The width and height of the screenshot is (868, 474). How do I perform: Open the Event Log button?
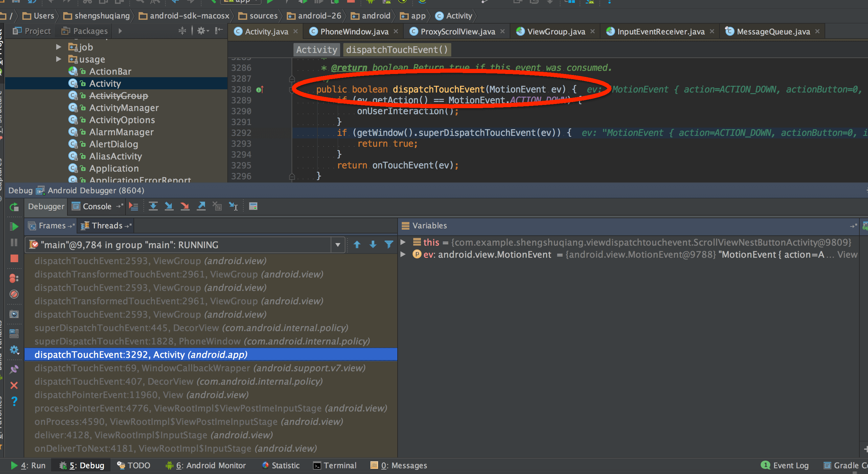[785, 465]
